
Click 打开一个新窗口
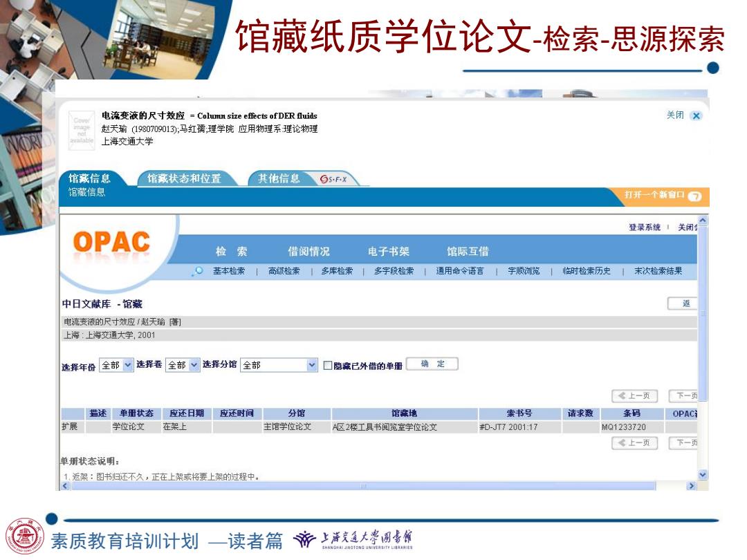(654, 195)
